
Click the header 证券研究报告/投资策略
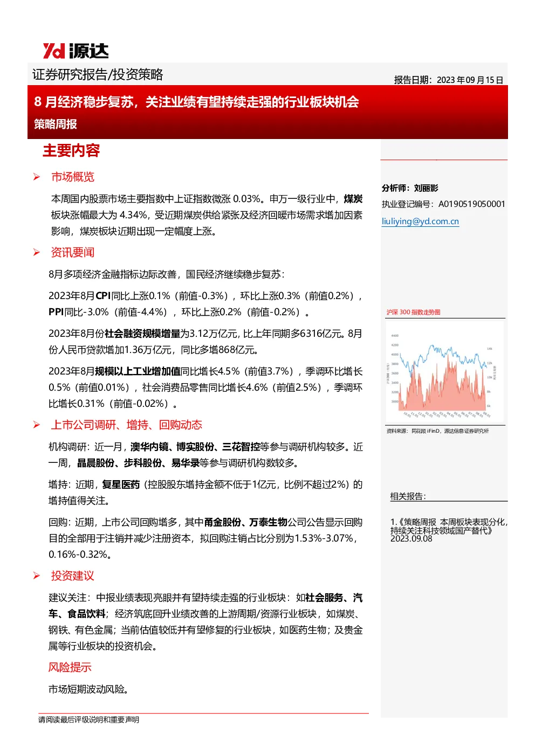(98, 74)
